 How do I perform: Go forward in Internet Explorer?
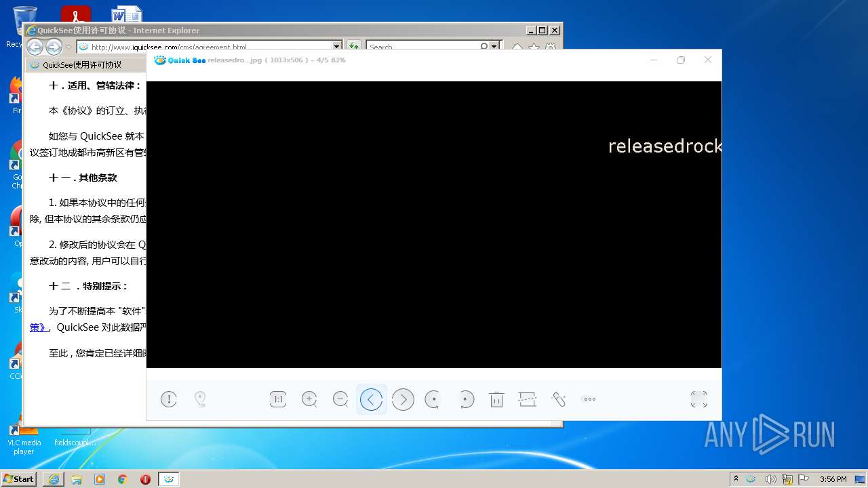coord(54,47)
